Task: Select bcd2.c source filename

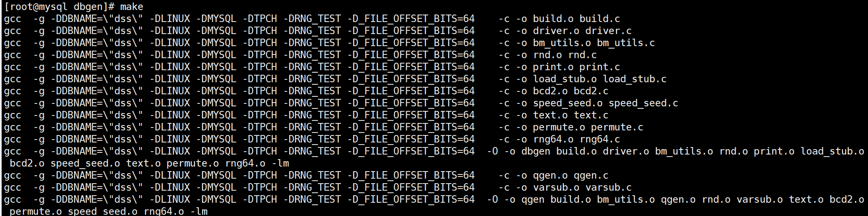Action: 591,91
